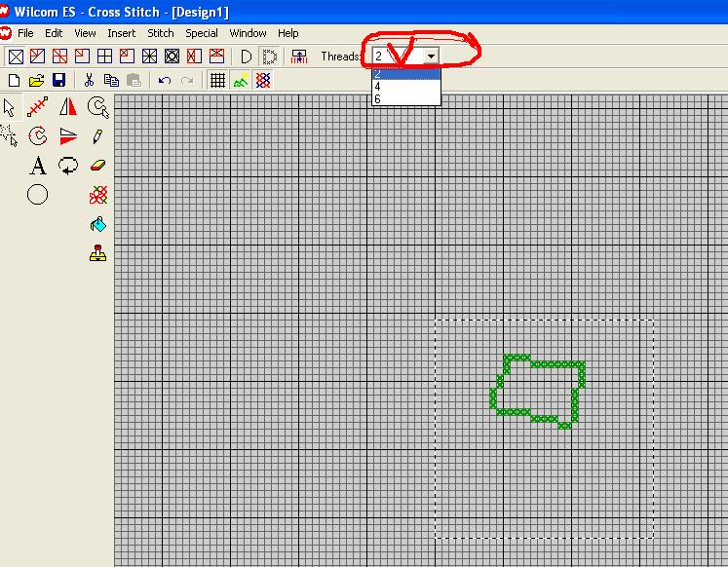Click the Wilcom document icon beside File
The image size is (728, 567).
[5, 33]
